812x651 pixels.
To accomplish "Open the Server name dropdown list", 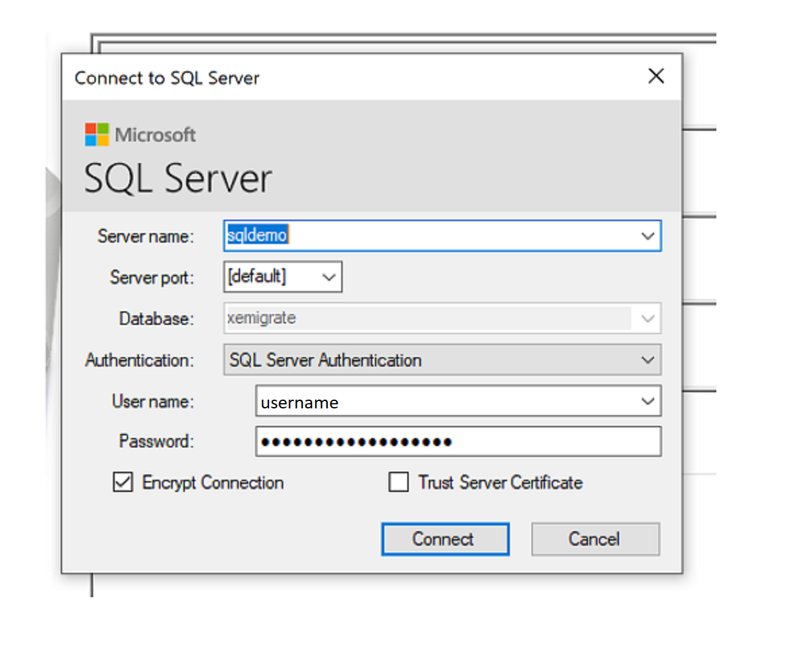I will 647,236.
